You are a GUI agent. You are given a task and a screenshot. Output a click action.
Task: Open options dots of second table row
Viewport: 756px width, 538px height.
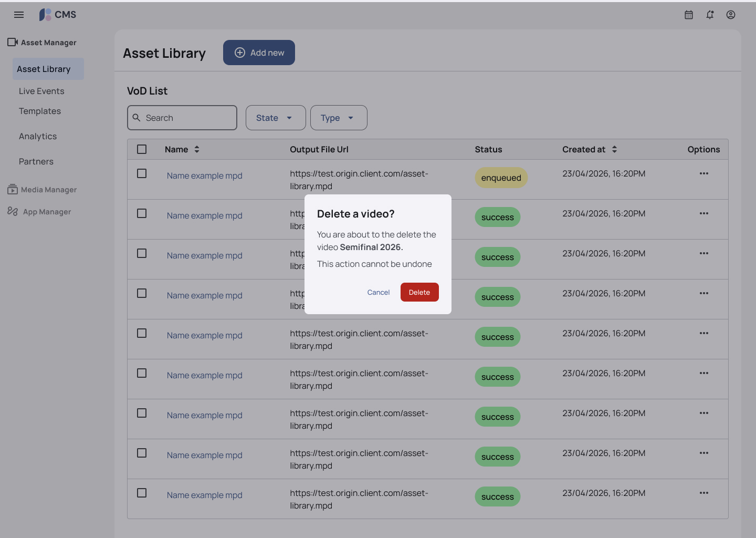[704, 213]
